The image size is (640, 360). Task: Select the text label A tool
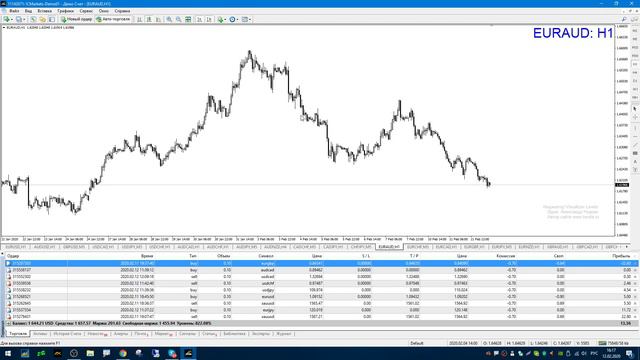[635, 162]
